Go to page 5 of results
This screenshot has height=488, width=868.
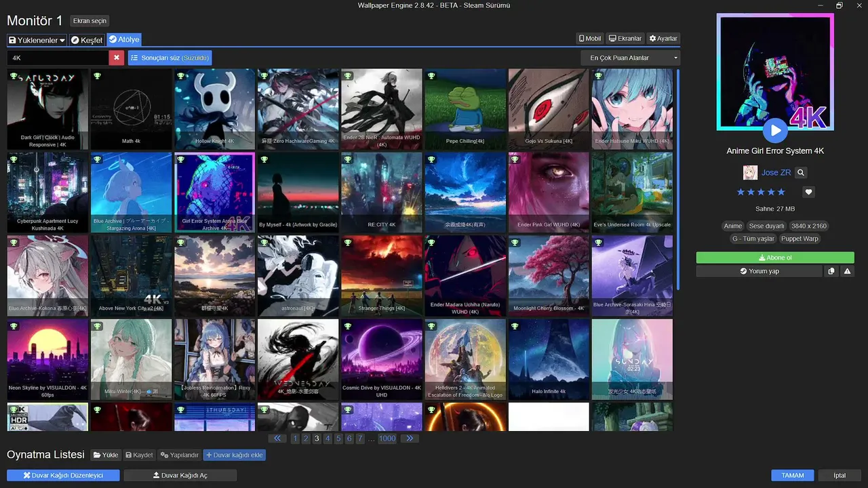(x=338, y=439)
